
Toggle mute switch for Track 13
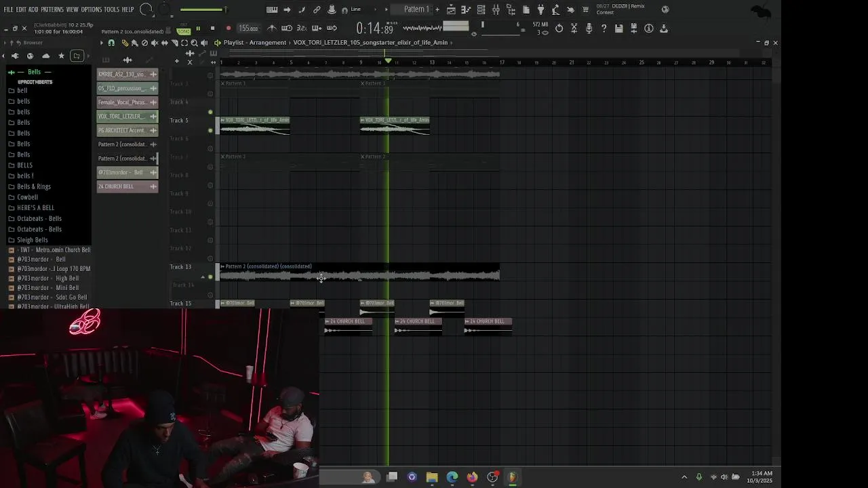pos(210,277)
